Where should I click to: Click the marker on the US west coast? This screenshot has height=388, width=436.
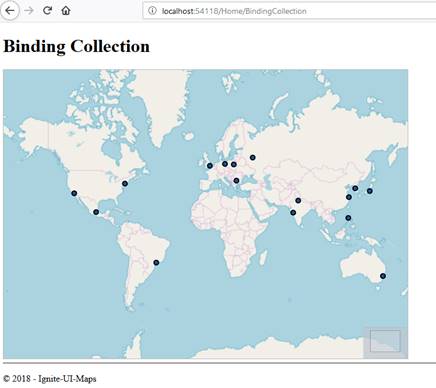(x=74, y=193)
